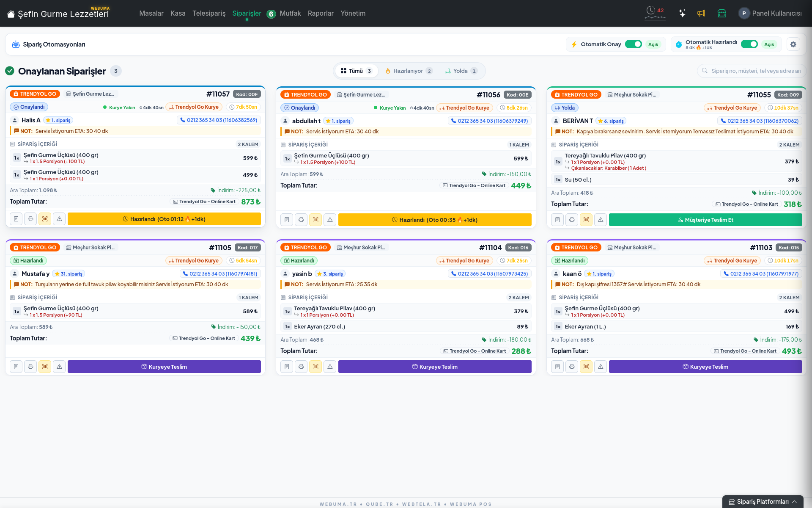Screen dimensions: 812x508
Task: Go to the Masalar menu
Action: 151,14
